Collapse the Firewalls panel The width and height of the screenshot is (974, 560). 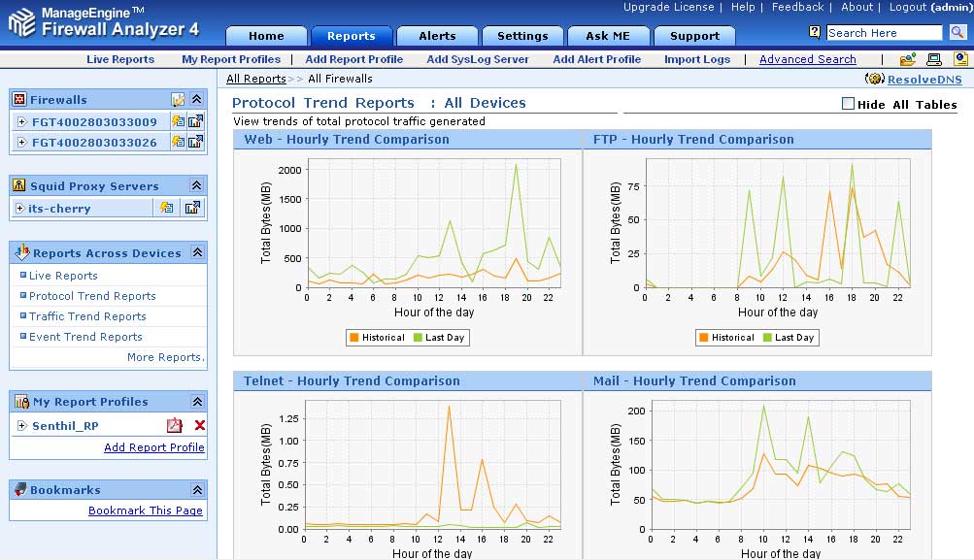point(196,100)
